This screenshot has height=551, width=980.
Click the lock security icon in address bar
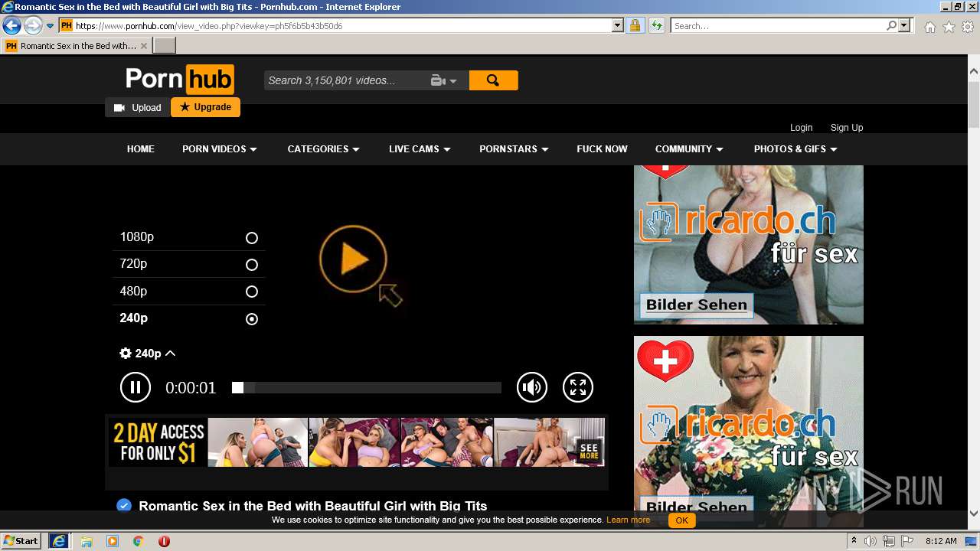[635, 26]
